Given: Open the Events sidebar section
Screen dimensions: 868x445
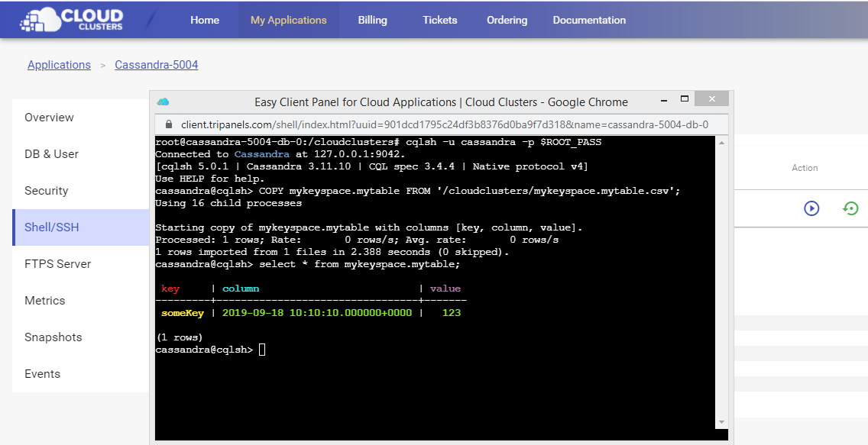Looking at the screenshot, I should (81, 374).
